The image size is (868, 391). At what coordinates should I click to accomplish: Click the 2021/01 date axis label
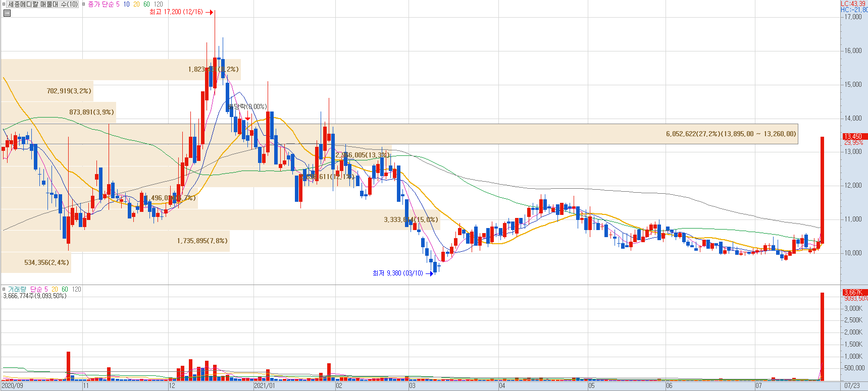coord(264,386)
